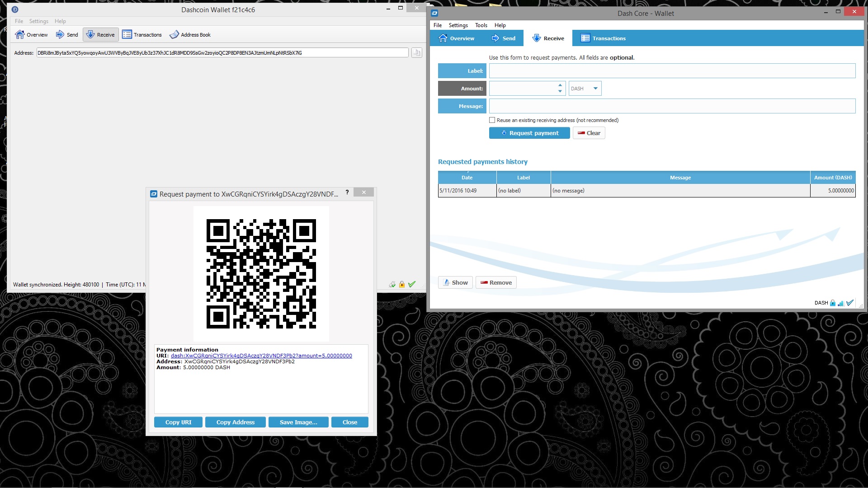868x488 pixels.
Task: Open Address Book in the Dashcoin Wallet
Action: (190, 35)
